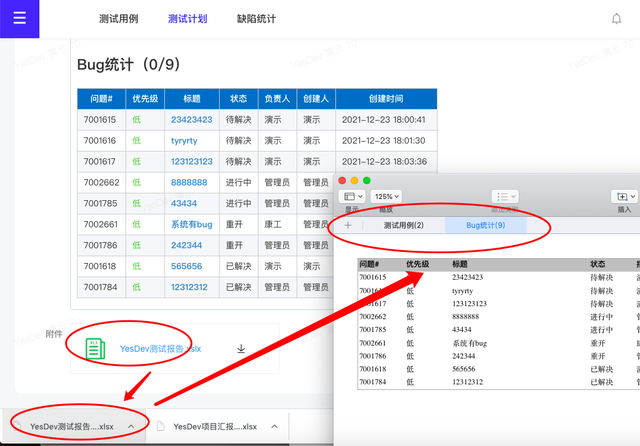The image size is (640, 446).
Task: Click 康工 in the 负责人 column
Action: (273, 224)
